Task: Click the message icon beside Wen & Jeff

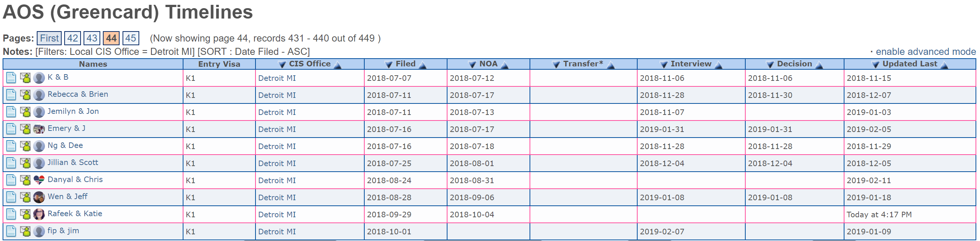Action: tap(25, 197)
